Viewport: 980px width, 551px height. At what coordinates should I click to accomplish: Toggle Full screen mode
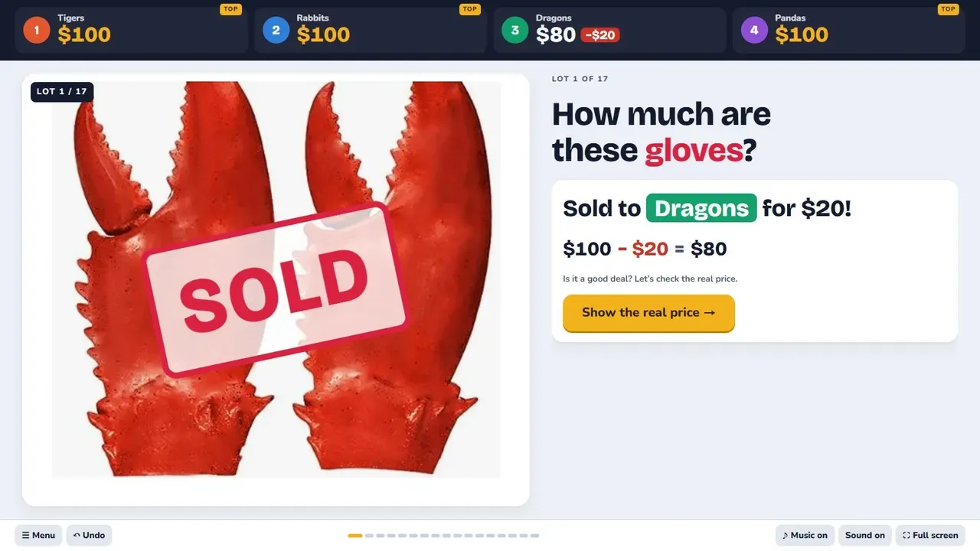pyautogui.click(x=930, y=535)
